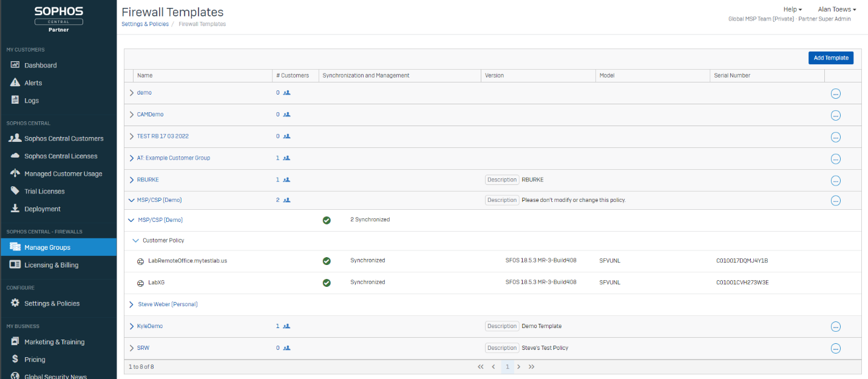Click the firewall icon beside LabXG
868x379 pixels.
(x=140, y=283)
